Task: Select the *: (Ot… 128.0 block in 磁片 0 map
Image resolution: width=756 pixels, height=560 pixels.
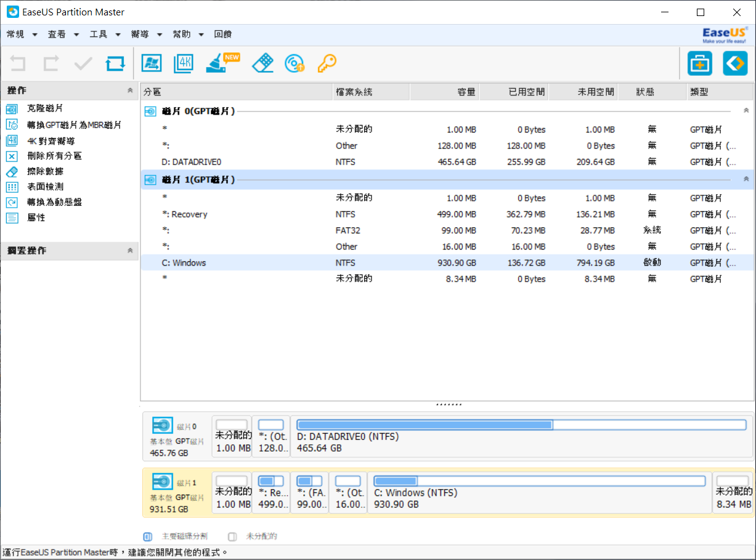Action: [x=271, y=436]
